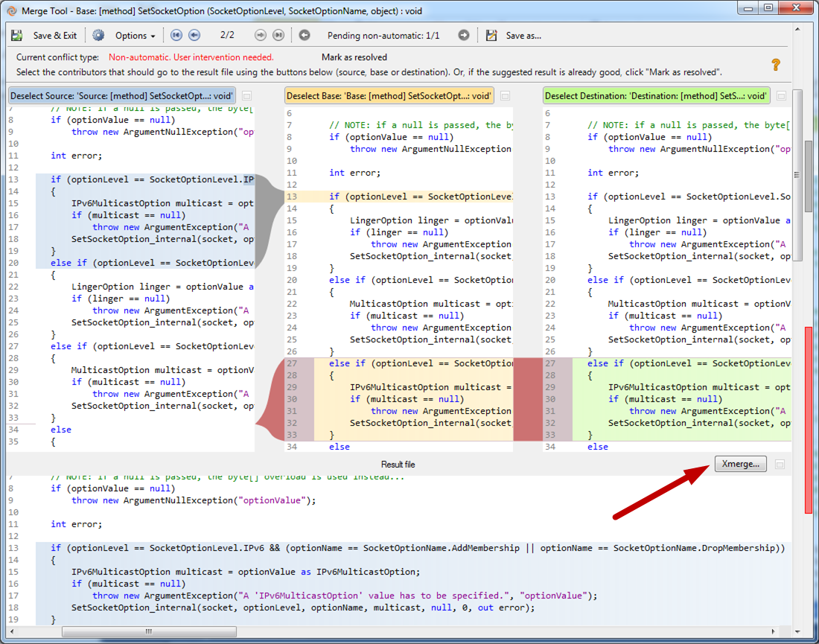819x644 pixels.
Task: Click the right arrow of horizontal scrollbar
Action: pyautogui.click(x=773, y=631)
